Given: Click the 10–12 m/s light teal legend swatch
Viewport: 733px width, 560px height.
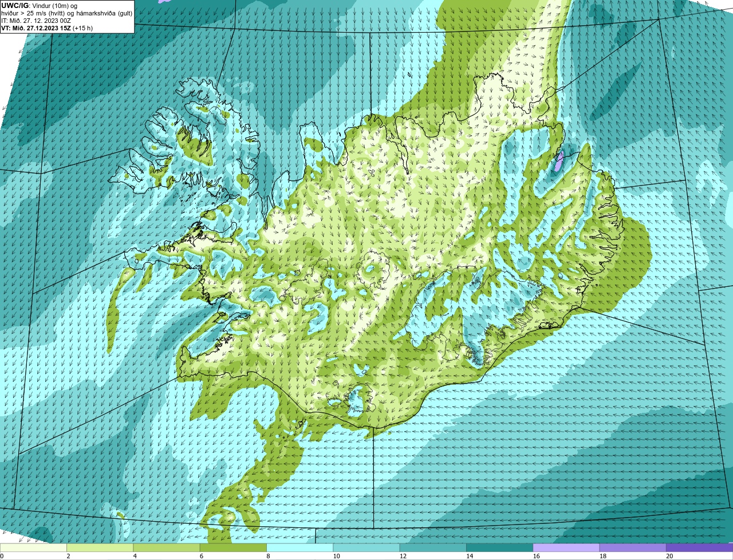Looking at the screenshot, I should (366, 547).
